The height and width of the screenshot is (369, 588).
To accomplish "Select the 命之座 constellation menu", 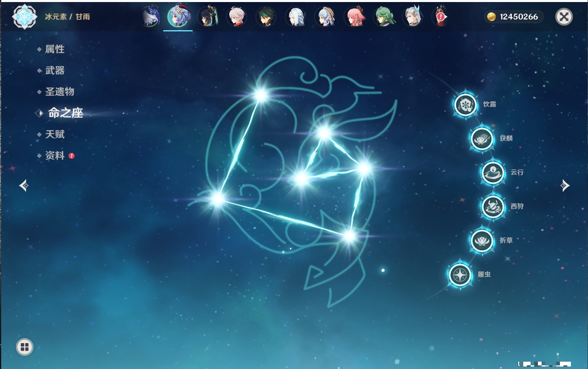I will click(x=65, y=113).
